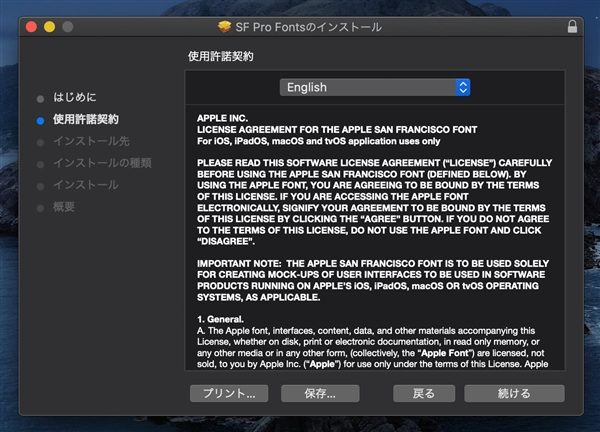Select the blue-bulleted 使用許諾契約 sidebar step
The height and width of the screenshot is (432, 600).
[x=86, y=119]
